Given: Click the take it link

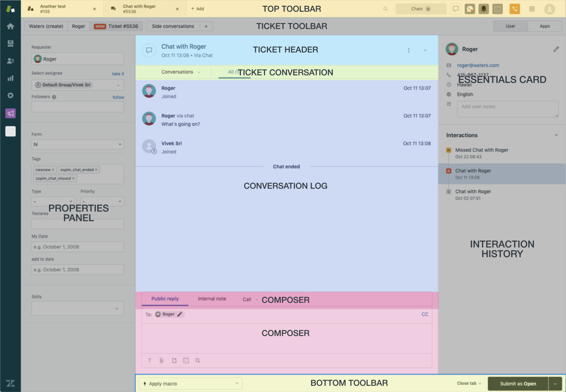Looking at the screenshot, I should 118,74.
